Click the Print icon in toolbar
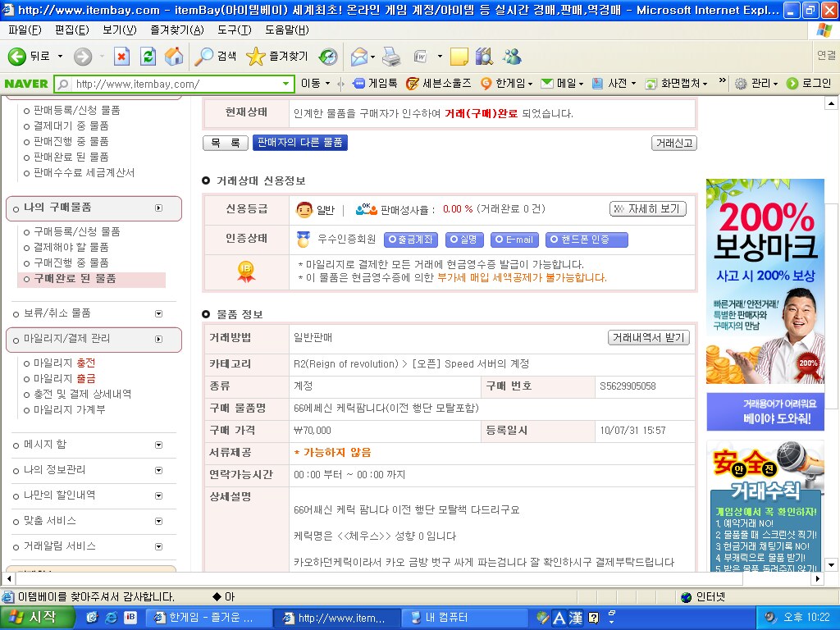This screenshot has height=630, width=840. point(391,57)
